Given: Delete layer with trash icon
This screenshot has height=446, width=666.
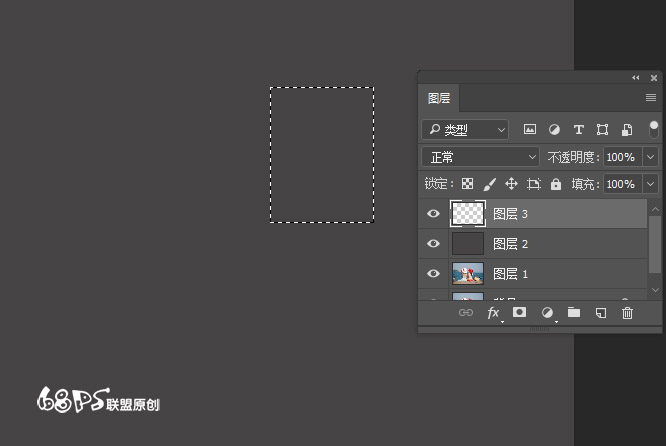Looking at the screenshot, I should (x=628, y=313).
